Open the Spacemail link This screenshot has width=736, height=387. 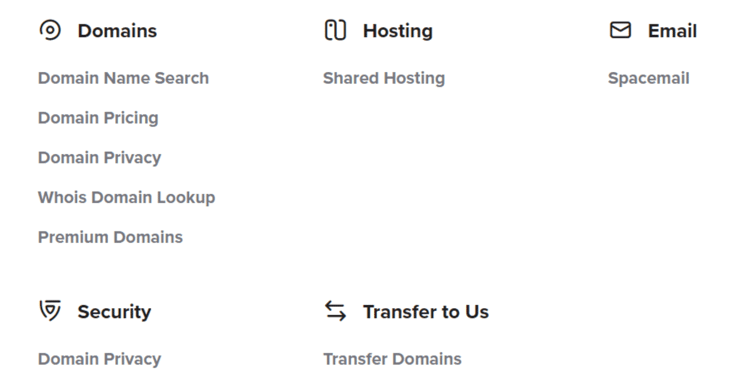(x=649, y=78)
